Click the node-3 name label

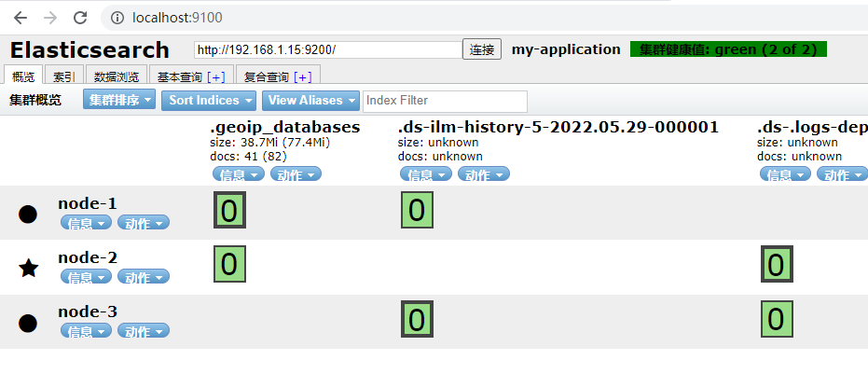88,312
